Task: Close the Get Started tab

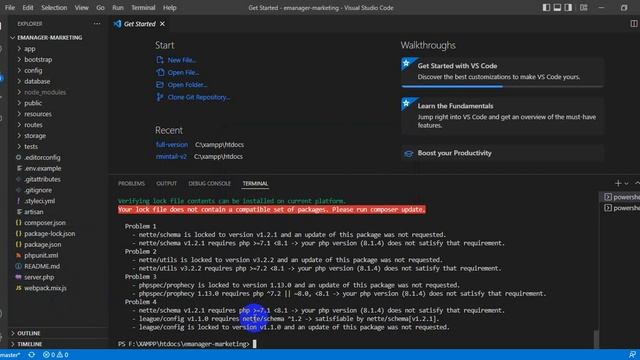Action: pos(162,24)
